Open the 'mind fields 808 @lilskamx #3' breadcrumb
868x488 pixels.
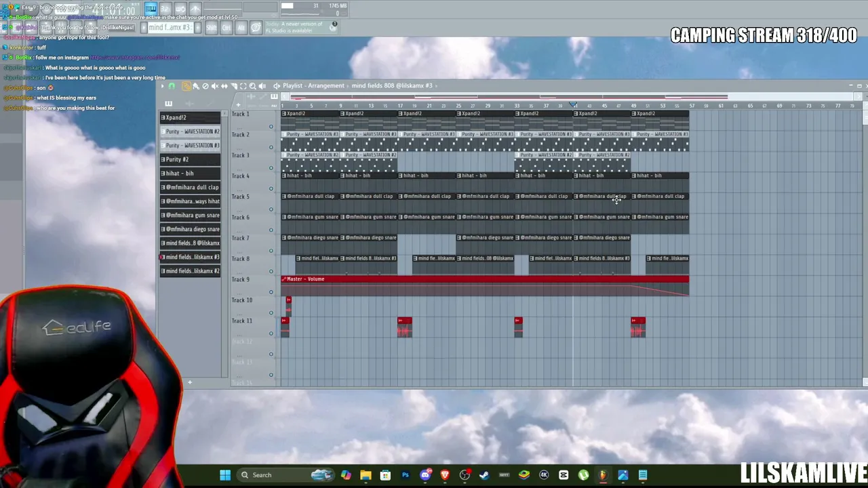(392, 86)
